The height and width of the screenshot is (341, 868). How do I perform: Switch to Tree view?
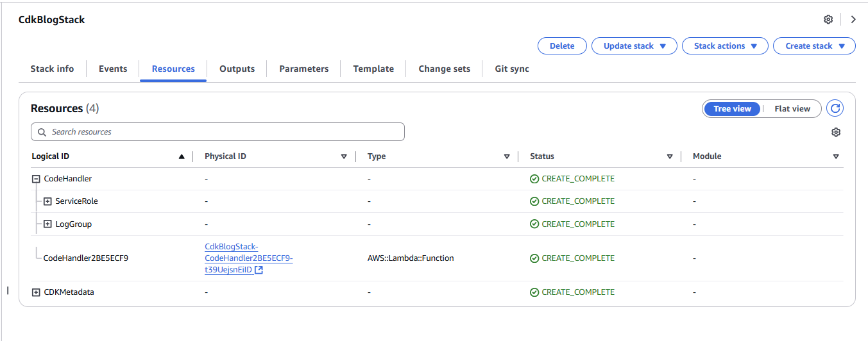(x=732, y=109)
